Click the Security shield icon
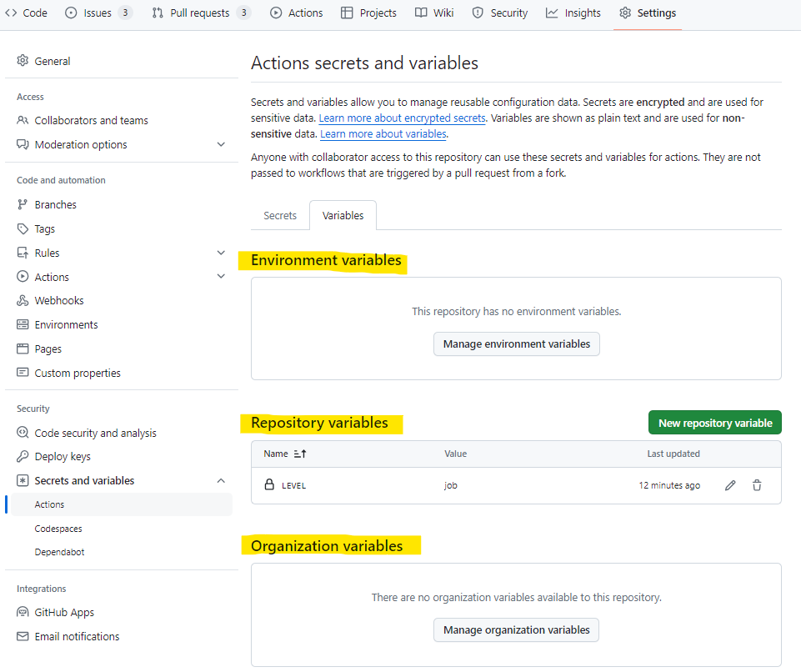Image resolution: width=801 pixels, height=672 pixels. pyautogui.click(x=478, y=13)
